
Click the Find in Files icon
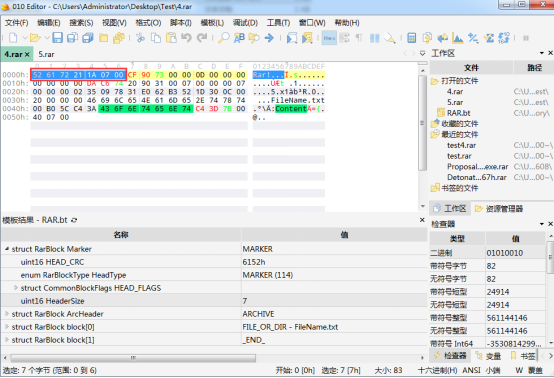tap(254, 37)
